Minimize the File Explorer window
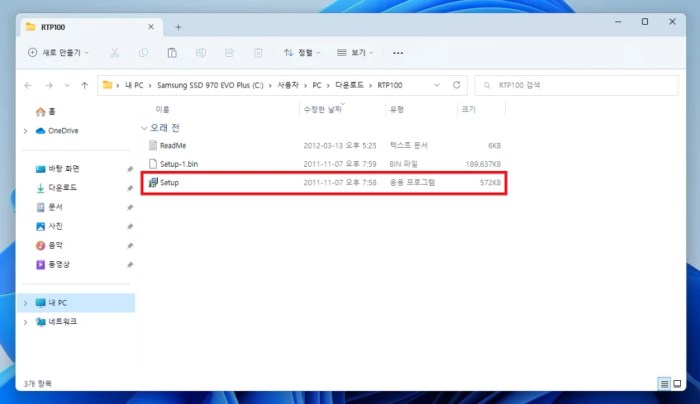Viewport: 700px width, 404px height. tap(618, 21)
